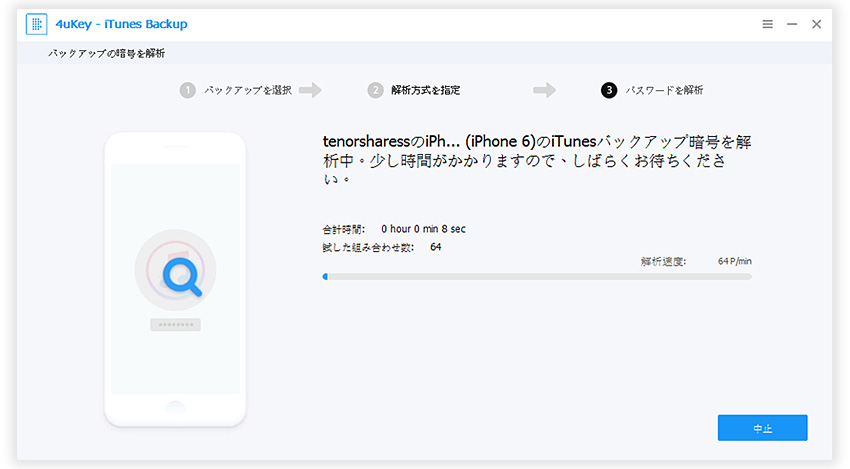The image size is (850, 469).
Task: Open the hamburger menu icon
Action: pos(767,24)
